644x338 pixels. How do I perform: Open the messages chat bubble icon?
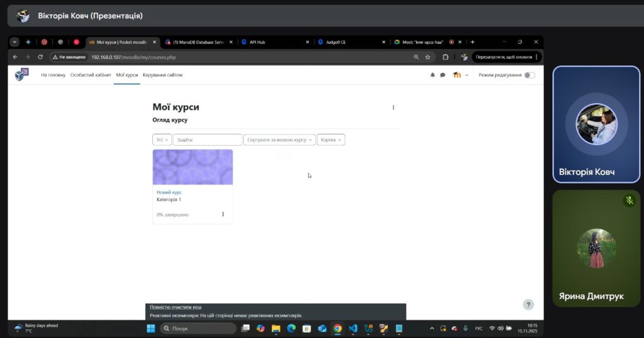coord(443,75)
